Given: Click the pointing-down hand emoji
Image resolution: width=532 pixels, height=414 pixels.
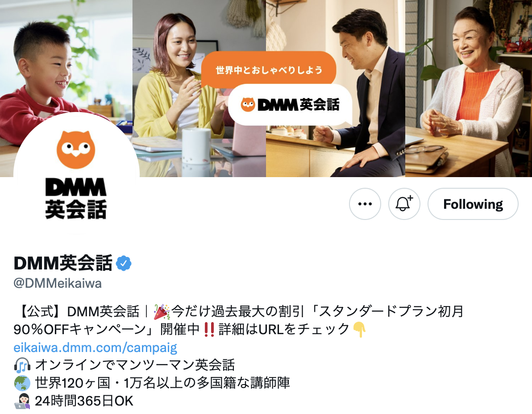Looking at the screenshot, I should (359, 330).
